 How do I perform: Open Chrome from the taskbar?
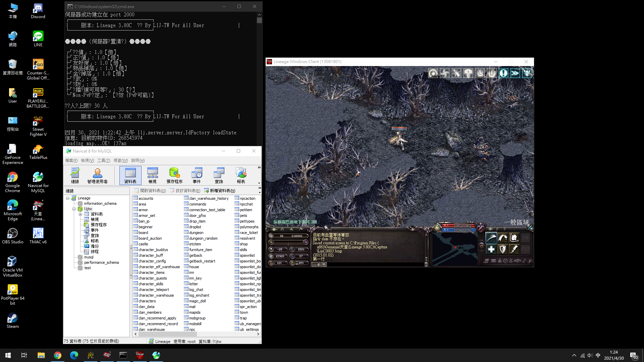tap(58, 355)
